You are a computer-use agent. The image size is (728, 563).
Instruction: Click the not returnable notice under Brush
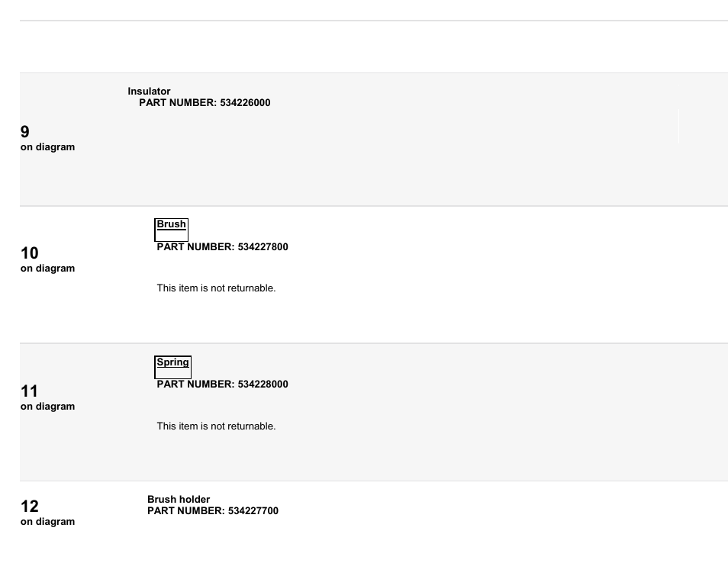coord(217,288)
